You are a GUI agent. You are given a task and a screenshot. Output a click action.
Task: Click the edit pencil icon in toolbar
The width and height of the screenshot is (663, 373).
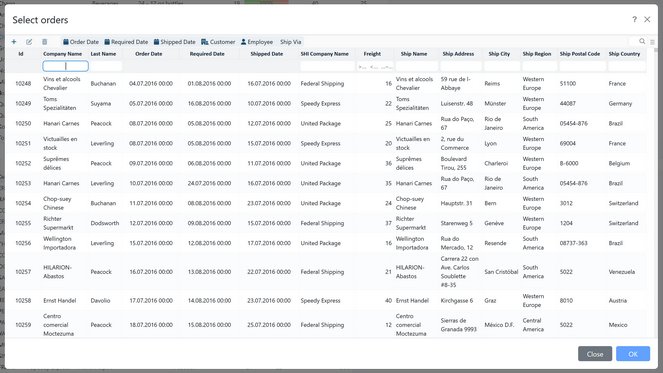pyautogui.click(x=29, y=42)
